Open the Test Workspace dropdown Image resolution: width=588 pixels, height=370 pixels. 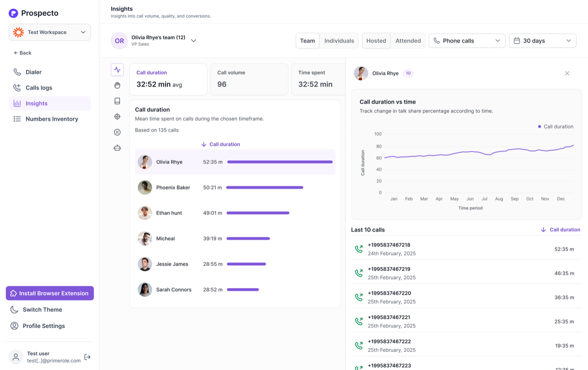click(x=49, y=32)
